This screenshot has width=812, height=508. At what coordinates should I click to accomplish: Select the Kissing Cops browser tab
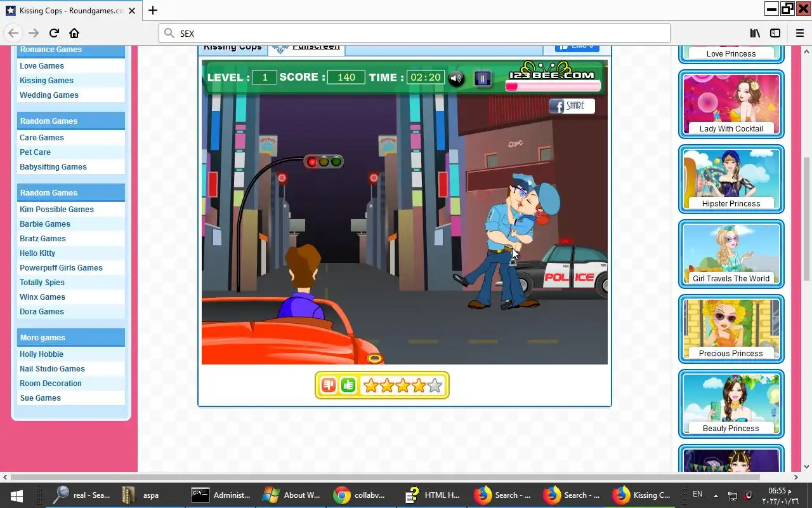click(70, 10)
